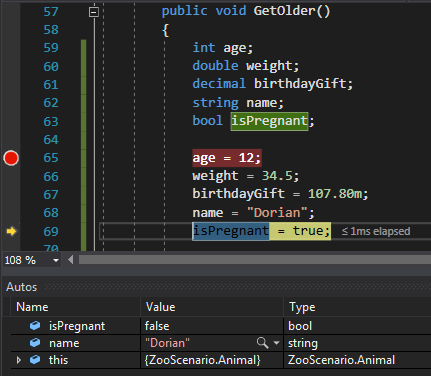
Task: Click the 'true' literal on line 69
Action: (x=307, y=231)
